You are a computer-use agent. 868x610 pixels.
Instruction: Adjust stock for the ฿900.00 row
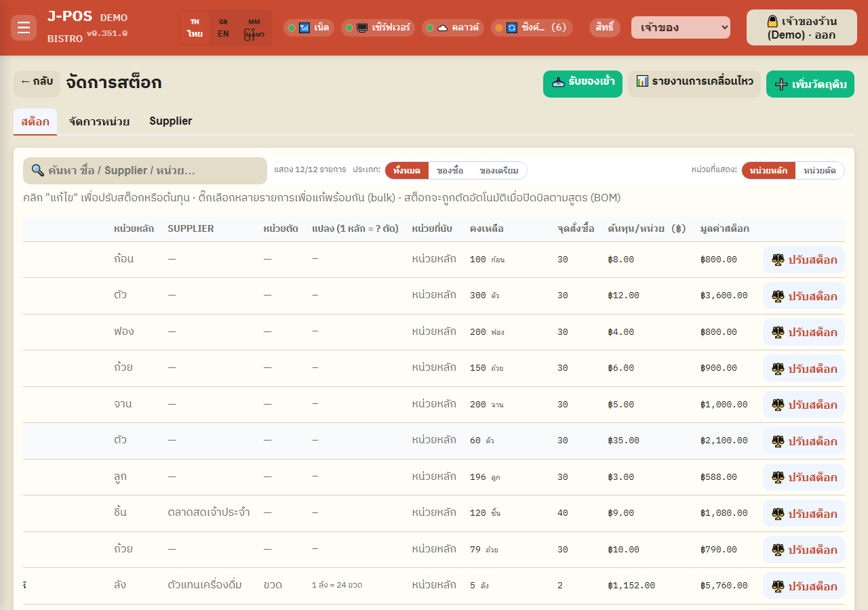point(804,368)
